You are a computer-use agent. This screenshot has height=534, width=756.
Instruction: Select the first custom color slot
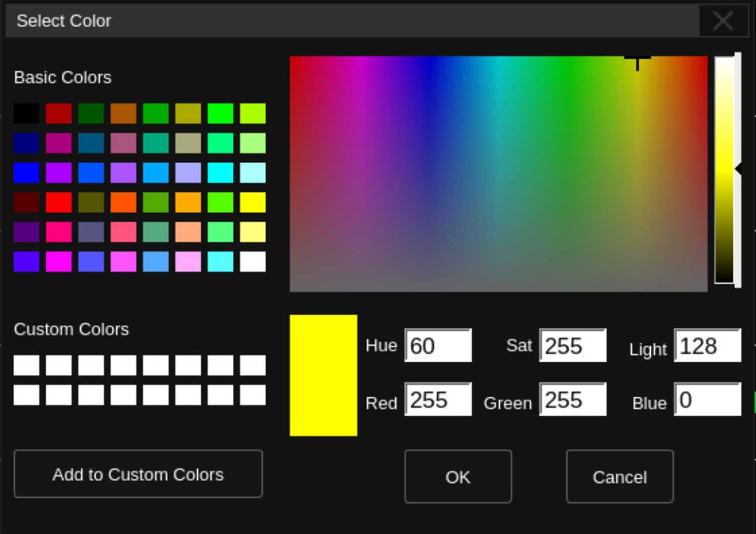tap(26, 365)
